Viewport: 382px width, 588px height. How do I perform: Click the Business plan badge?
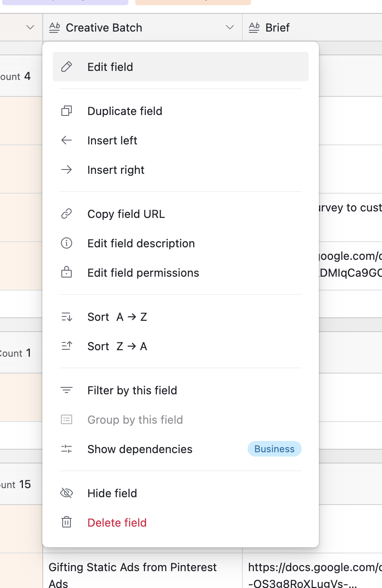point(274,449)
